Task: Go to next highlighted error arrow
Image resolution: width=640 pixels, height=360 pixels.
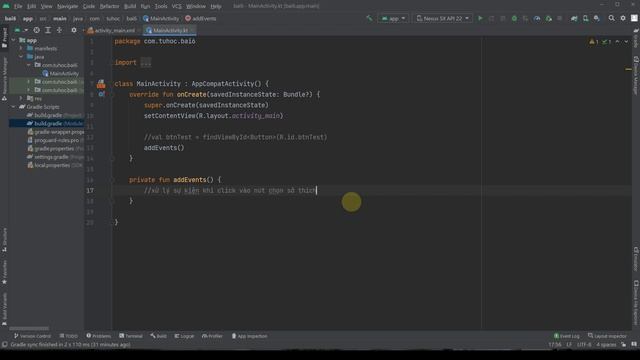Action: tap(626, 42)
